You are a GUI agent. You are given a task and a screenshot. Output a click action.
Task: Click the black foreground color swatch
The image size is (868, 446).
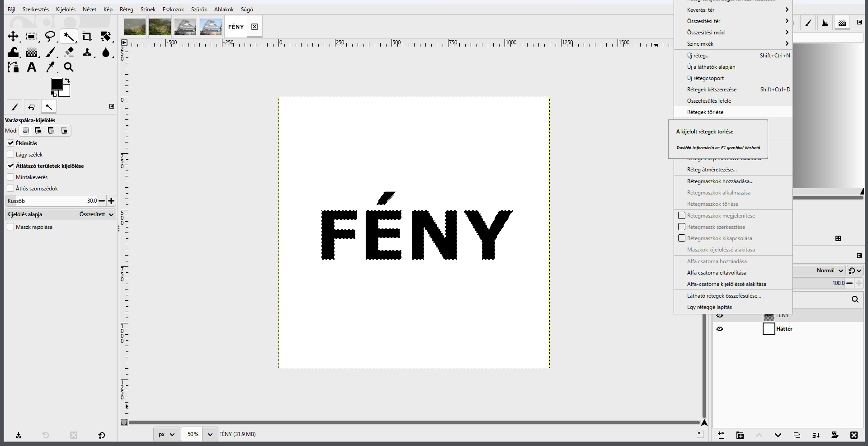coord(57,84)
